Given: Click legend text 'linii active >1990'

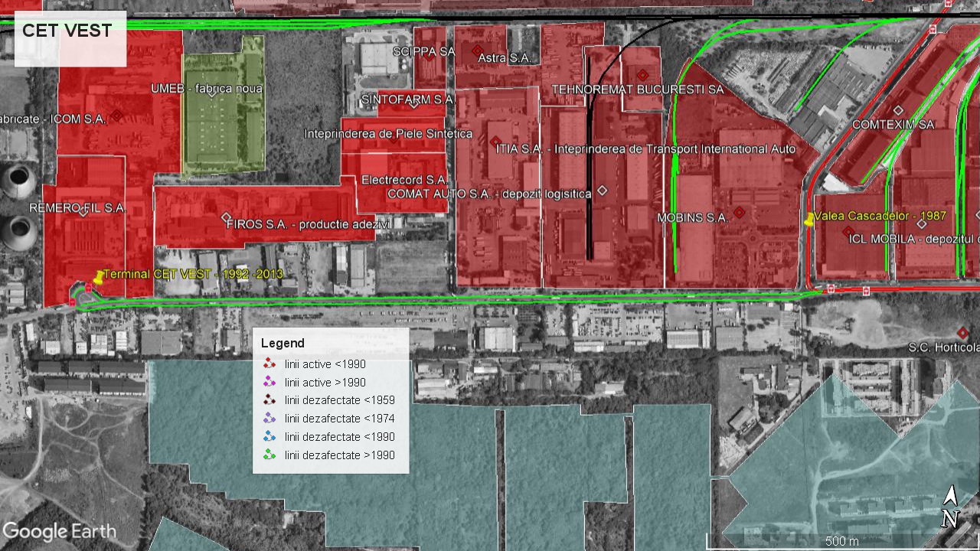Looking at the screenshot, I should [x=325, y=382].
